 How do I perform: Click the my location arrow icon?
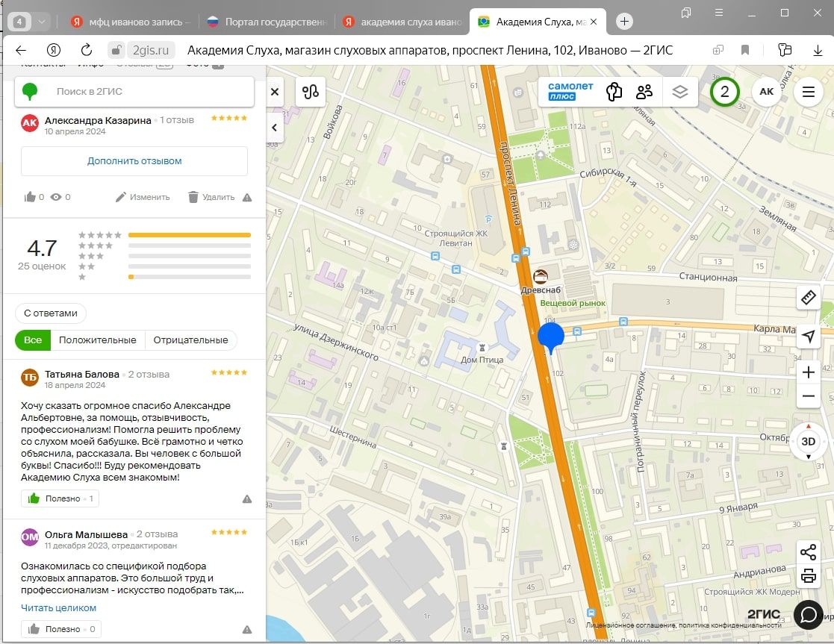[808, 337]
